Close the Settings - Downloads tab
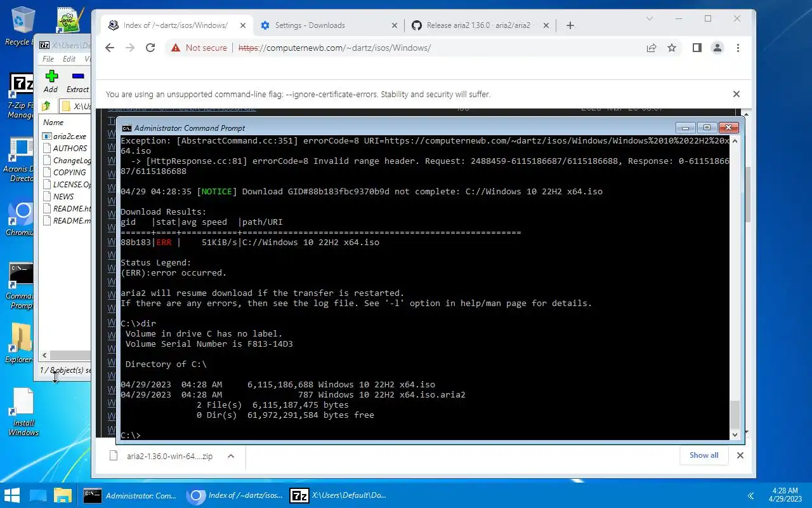This screenshot has width=812, height=508. (394, 25)
